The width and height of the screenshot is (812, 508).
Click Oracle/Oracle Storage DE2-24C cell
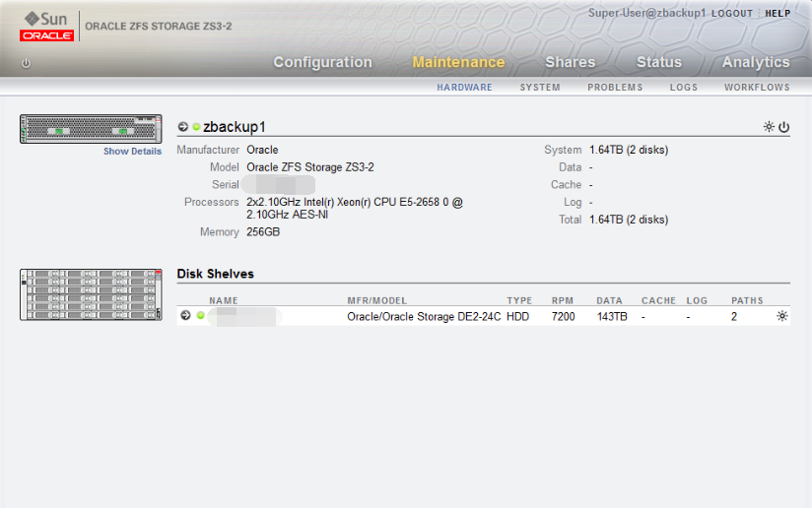424,317
